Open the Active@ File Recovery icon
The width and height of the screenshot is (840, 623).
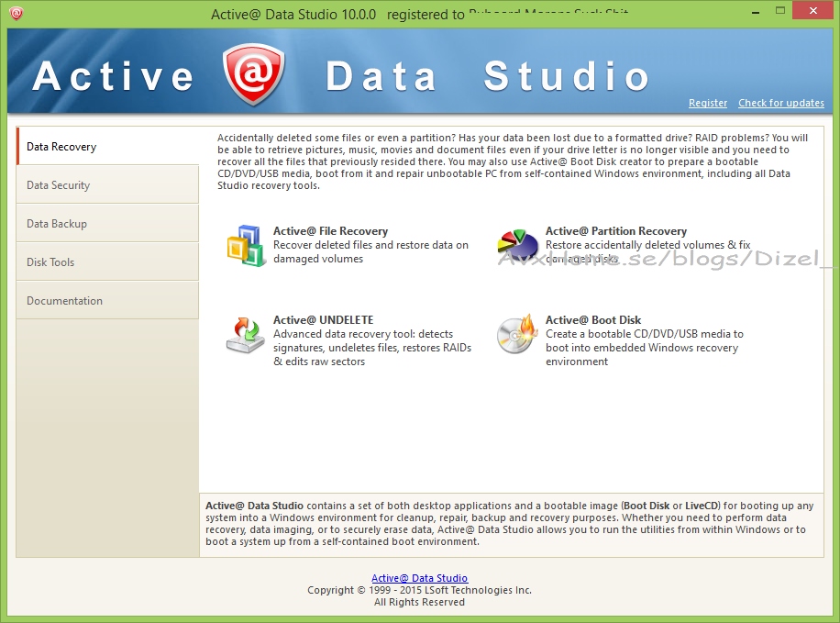click(x=246, y=245)
